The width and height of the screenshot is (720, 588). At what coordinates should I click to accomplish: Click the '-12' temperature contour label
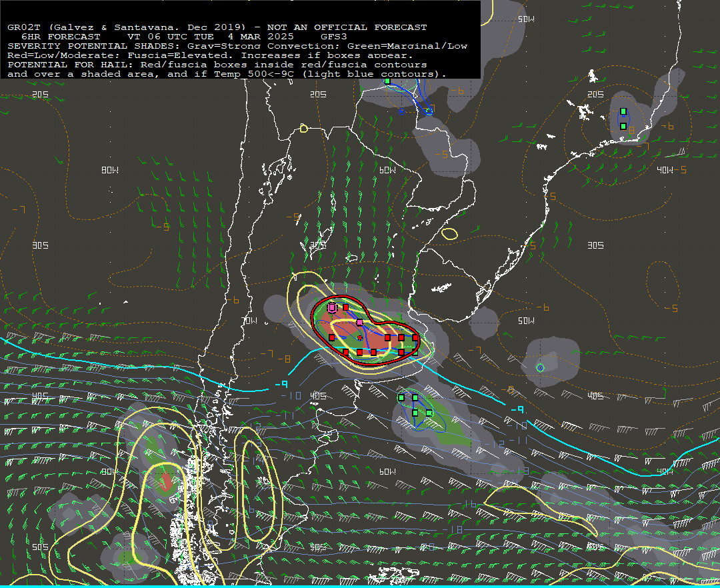(x=494, y=444)
